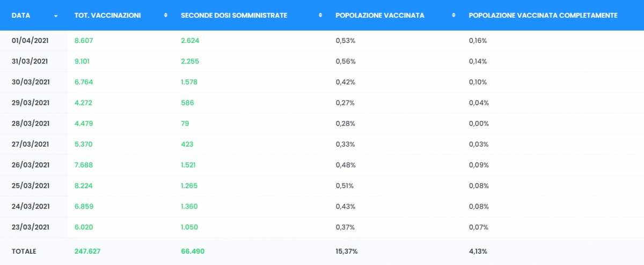This screenshot has height=265, width=644.
Task: Click the green value 8.607
Action: coord(84,41)
